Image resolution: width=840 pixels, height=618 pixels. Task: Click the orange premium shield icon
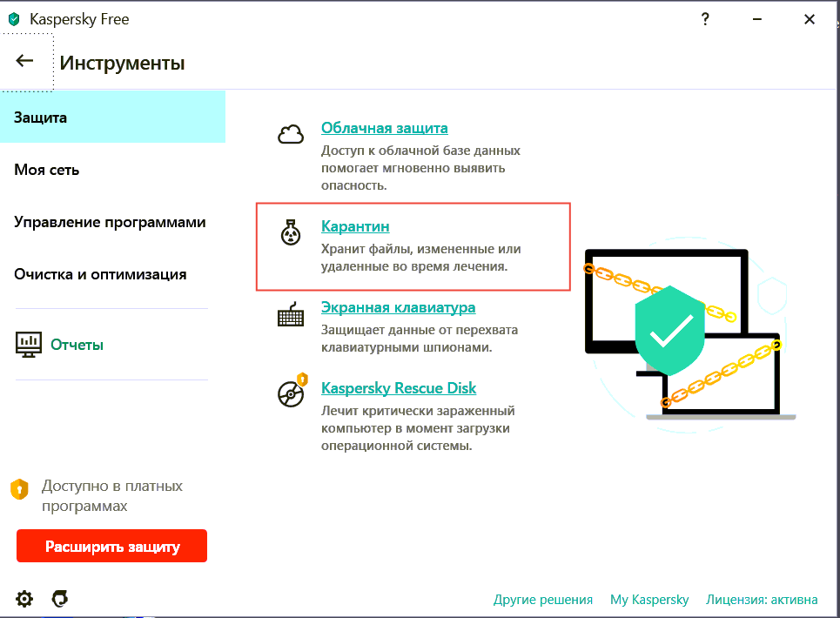pos(19,489)
